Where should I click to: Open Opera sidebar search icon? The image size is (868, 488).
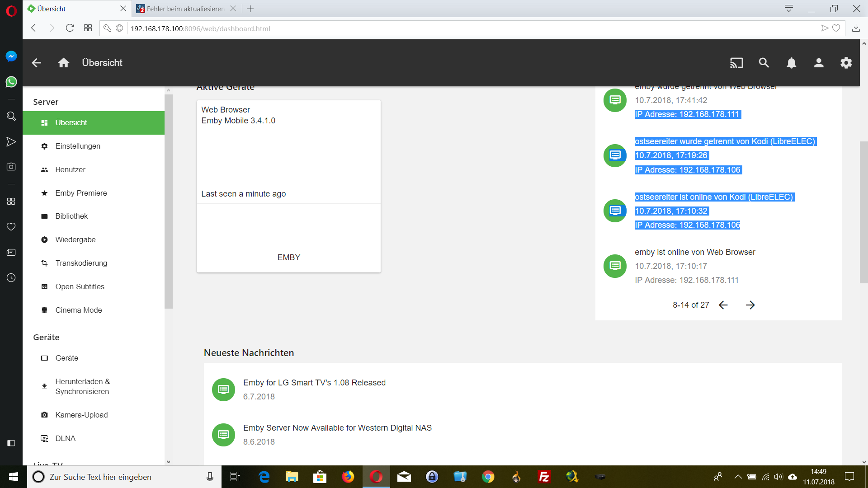click(11, 116)
